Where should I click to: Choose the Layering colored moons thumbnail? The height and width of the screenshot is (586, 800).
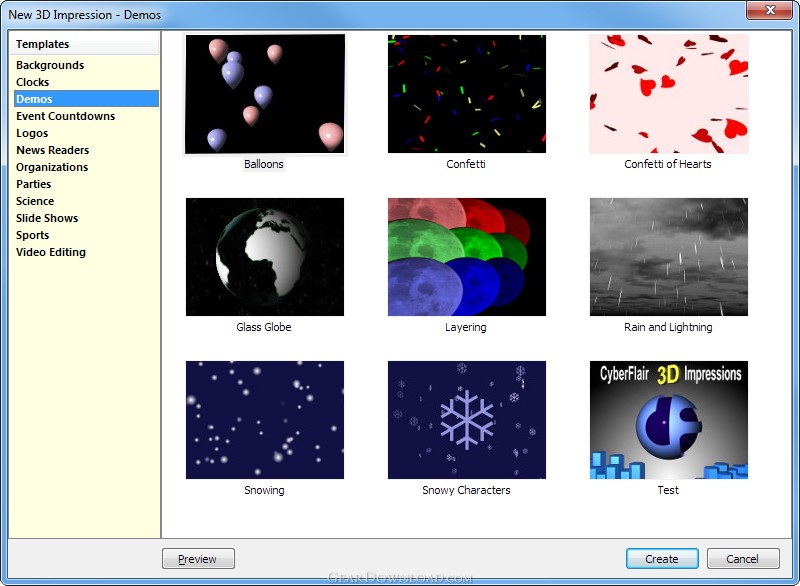click(x=467, y=257)
